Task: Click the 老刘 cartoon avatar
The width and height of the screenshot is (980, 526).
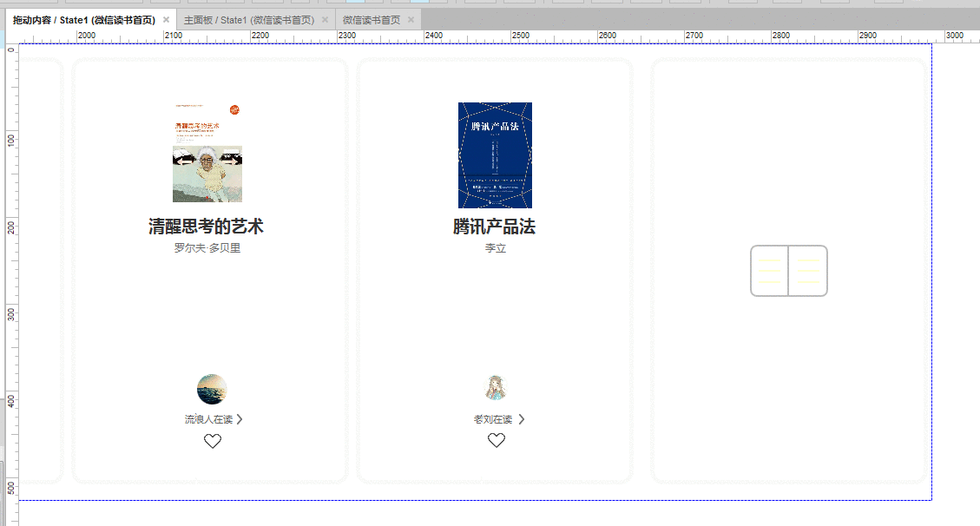Action: click(496, 388)
